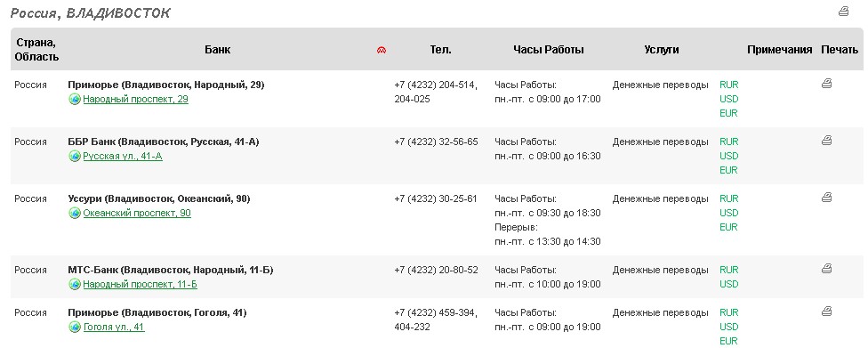Viewport: 868px width, 348px height.
Task: Open the Океанский проспект, 90 address link
Action: pyautogui.click(x=137, y=214)
